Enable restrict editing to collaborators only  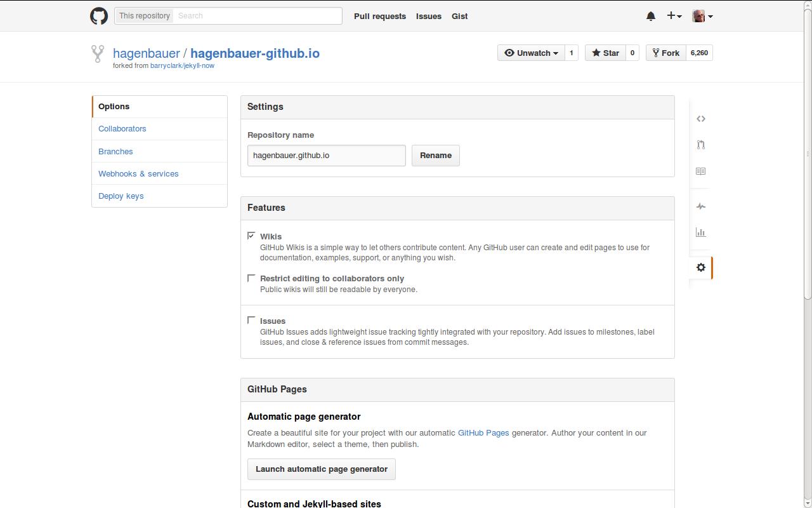[x=251, y=277]
